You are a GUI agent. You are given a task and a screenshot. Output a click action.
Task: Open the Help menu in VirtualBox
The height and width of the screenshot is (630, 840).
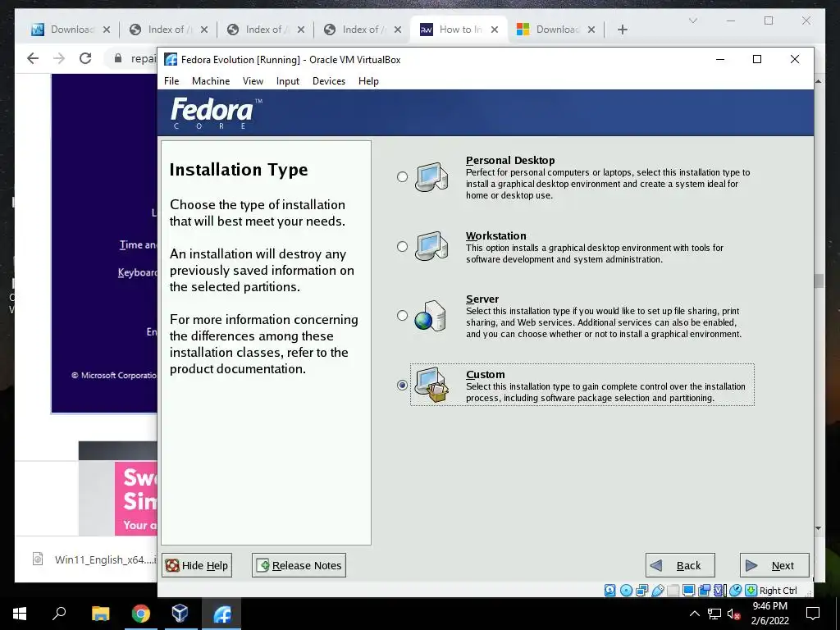click(x=368, y=81)
